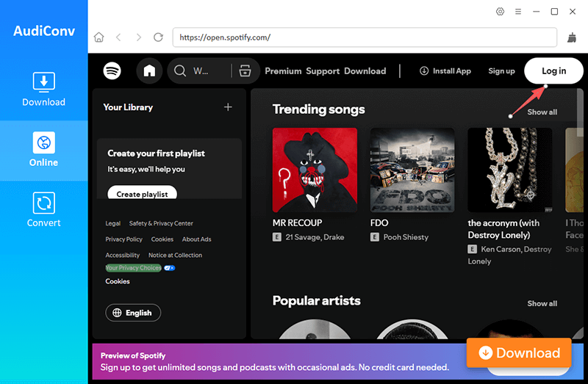Viewport: 588px width, 384px height.
Task: Go to browser home page icon
Action: [x=99, y=37]
